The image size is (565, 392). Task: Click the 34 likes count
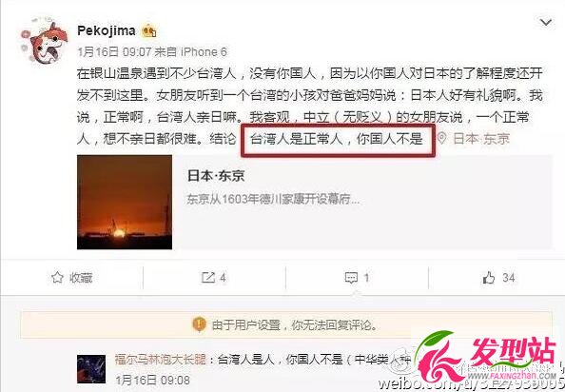pyautogui.click(x=509, y=278)
